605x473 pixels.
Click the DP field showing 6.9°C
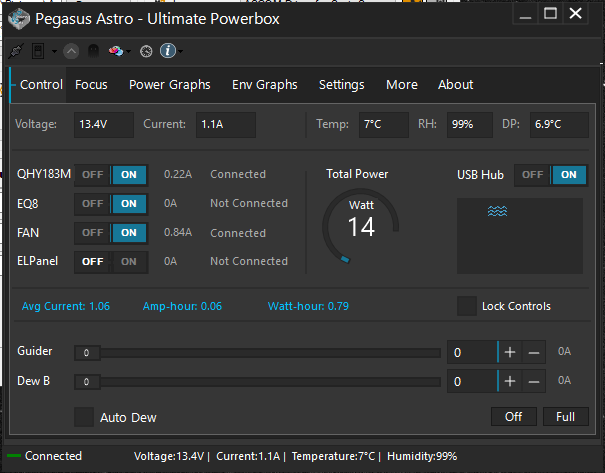[559, 125]
